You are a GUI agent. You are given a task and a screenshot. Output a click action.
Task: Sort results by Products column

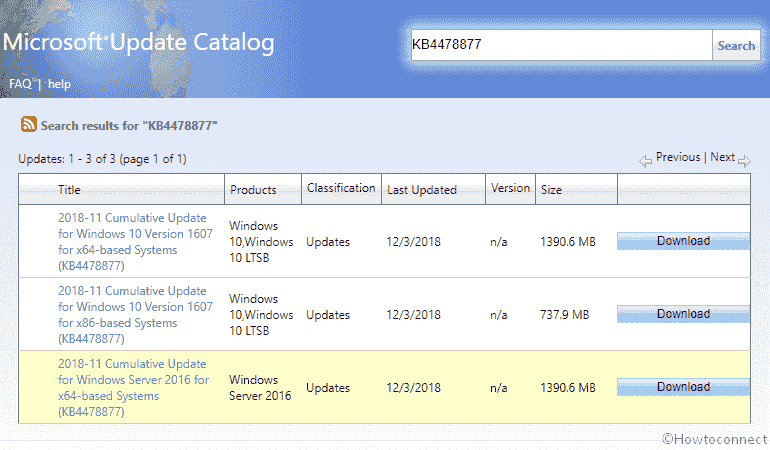253,190
